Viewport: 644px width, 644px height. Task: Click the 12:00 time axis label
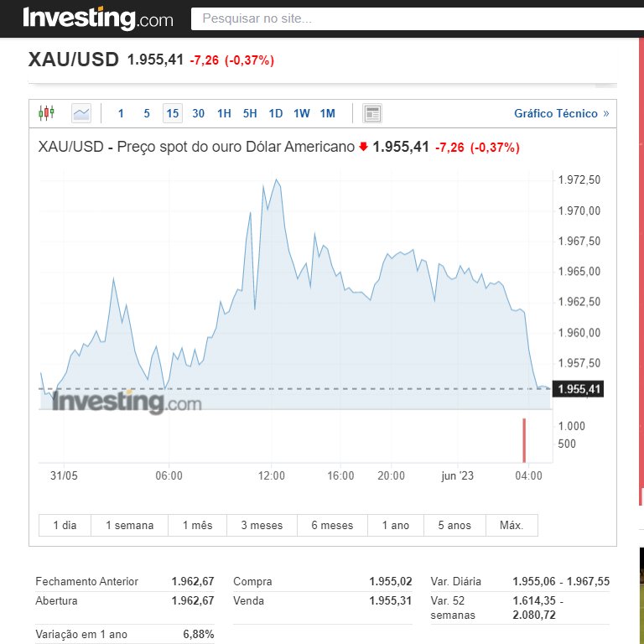[x=272, y=475]
